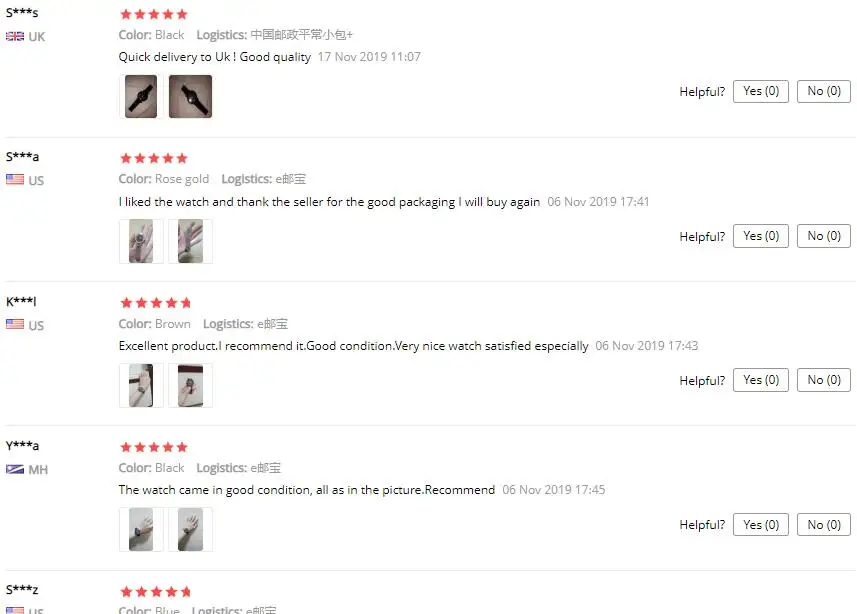Click the star rating on Rose gold review
This screenshot has width=857, height=614.
(x=154, y=159)
